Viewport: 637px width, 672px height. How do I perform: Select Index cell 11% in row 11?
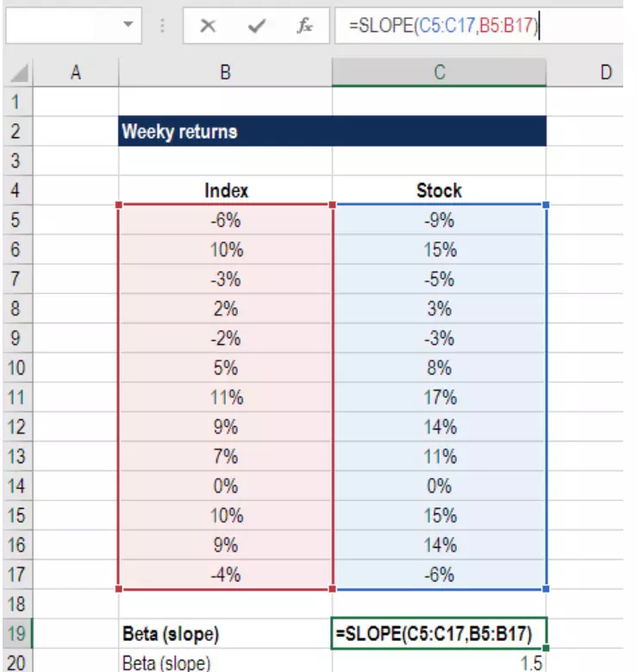225,398
